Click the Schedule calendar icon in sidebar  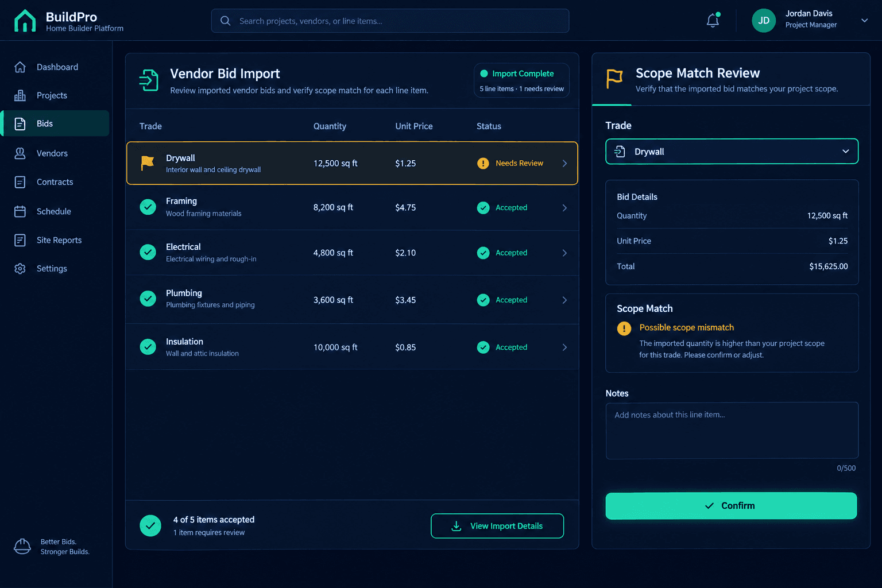20,211
